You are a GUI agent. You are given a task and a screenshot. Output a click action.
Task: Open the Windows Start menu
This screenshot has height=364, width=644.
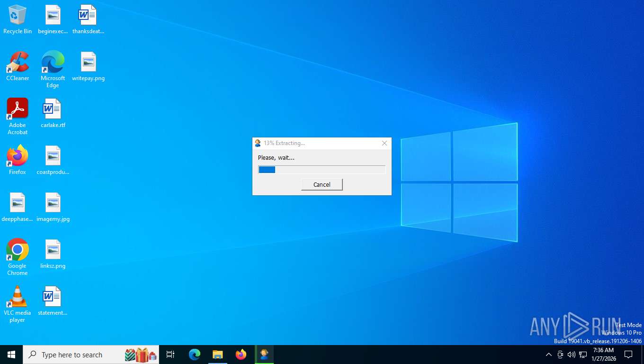click(11, 355)
